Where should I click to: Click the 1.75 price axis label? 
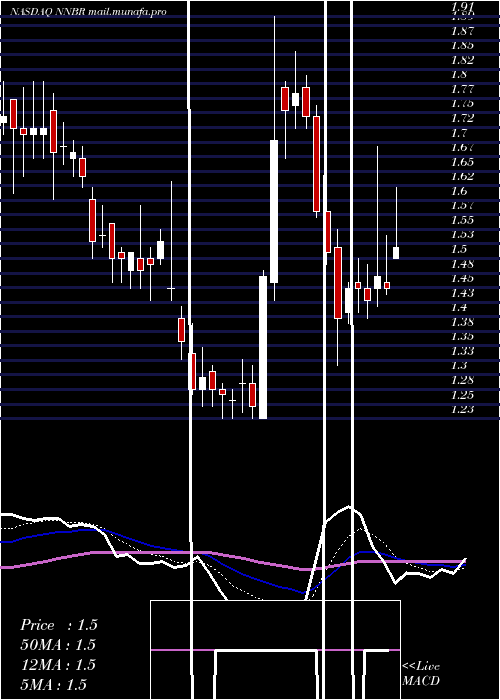462,104
